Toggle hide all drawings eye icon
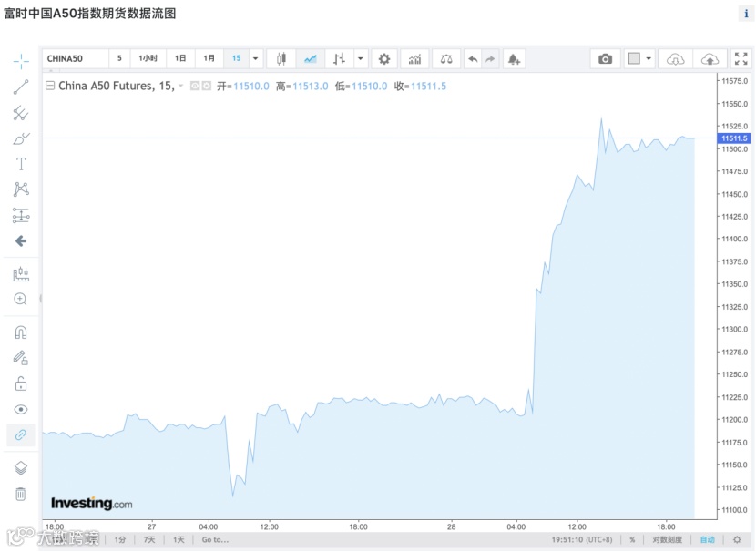756x552 pixels. (21, 410)
